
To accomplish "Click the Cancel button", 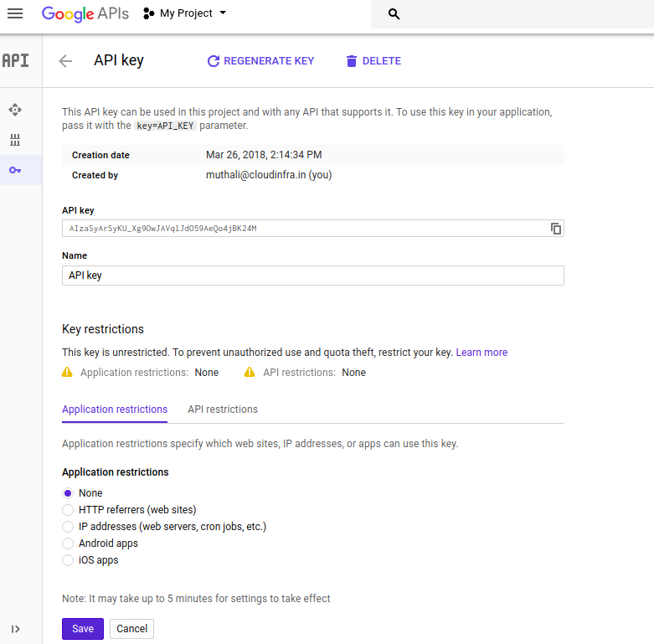I will coord(131,629).
